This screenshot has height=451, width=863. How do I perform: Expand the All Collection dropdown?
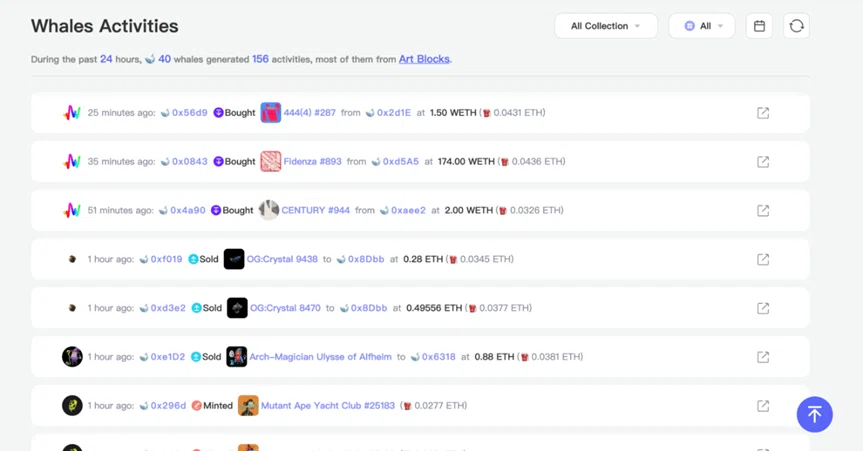pyautogui.click(x=606, y=26)
